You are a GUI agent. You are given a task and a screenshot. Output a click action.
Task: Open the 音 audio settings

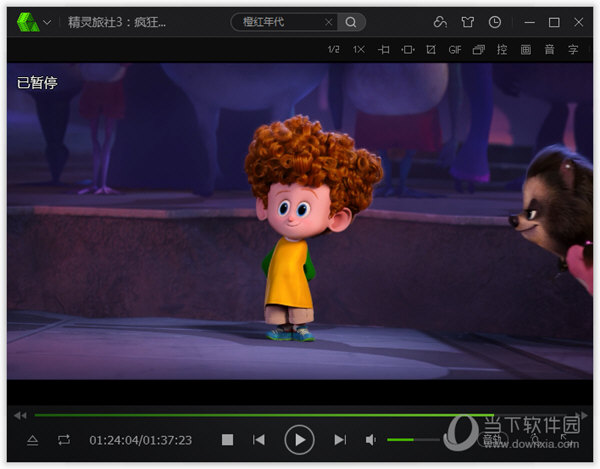[549, 49]
